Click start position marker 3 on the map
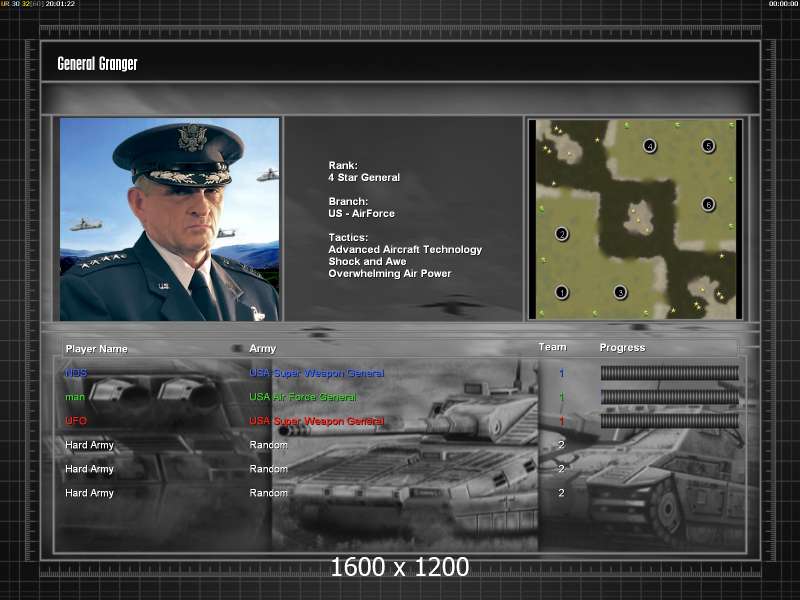Image resolution: width=800 pixels, height=600 pixels. coord(620,292)
